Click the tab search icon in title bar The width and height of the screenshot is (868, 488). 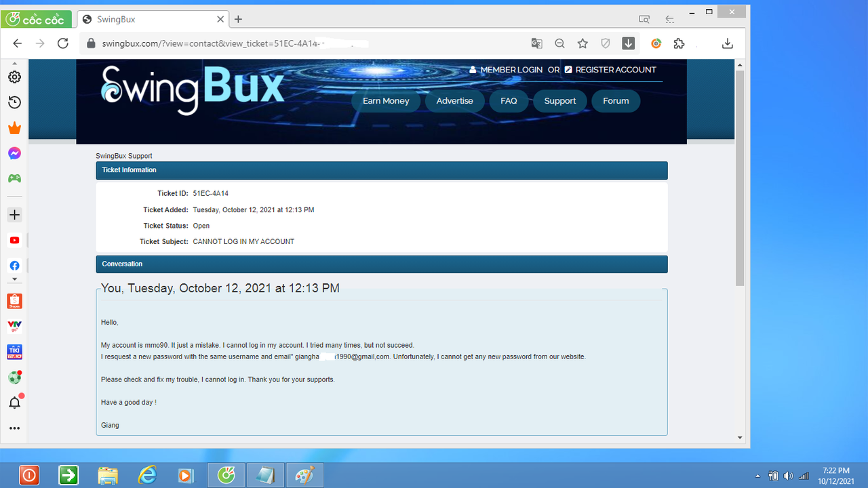[644, 19]
